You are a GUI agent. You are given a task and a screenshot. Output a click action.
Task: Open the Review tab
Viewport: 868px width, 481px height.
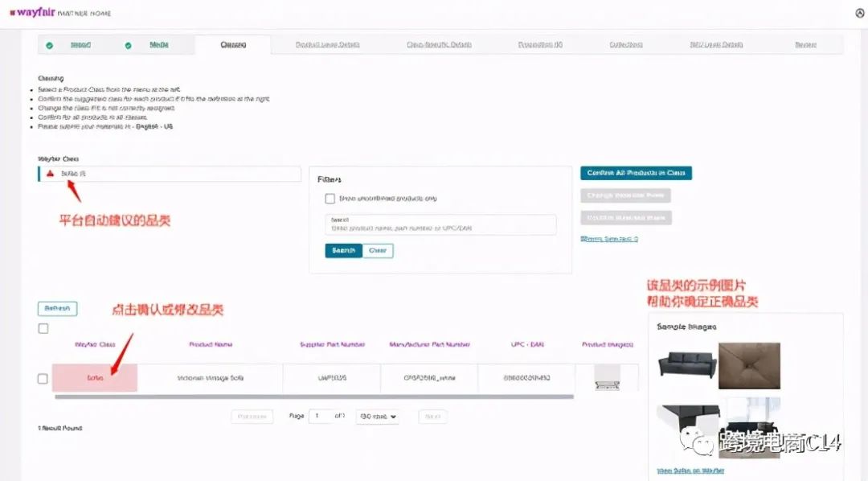805,45
